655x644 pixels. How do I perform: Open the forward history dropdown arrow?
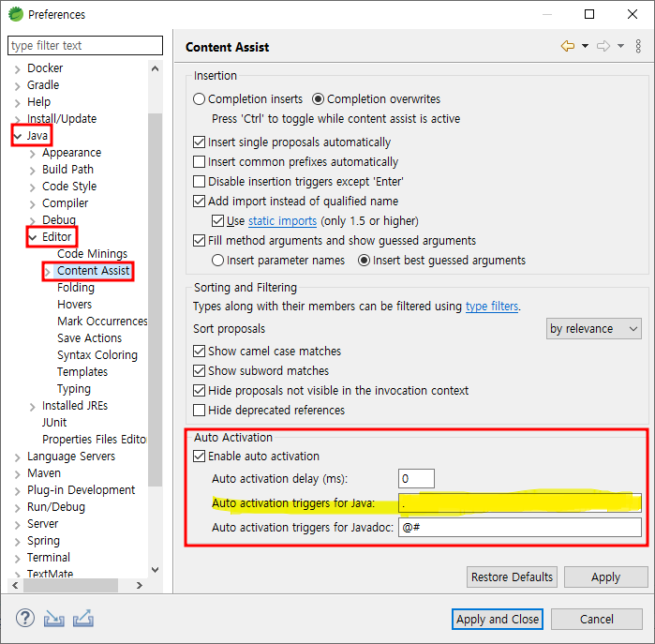(x=620, y=46)
